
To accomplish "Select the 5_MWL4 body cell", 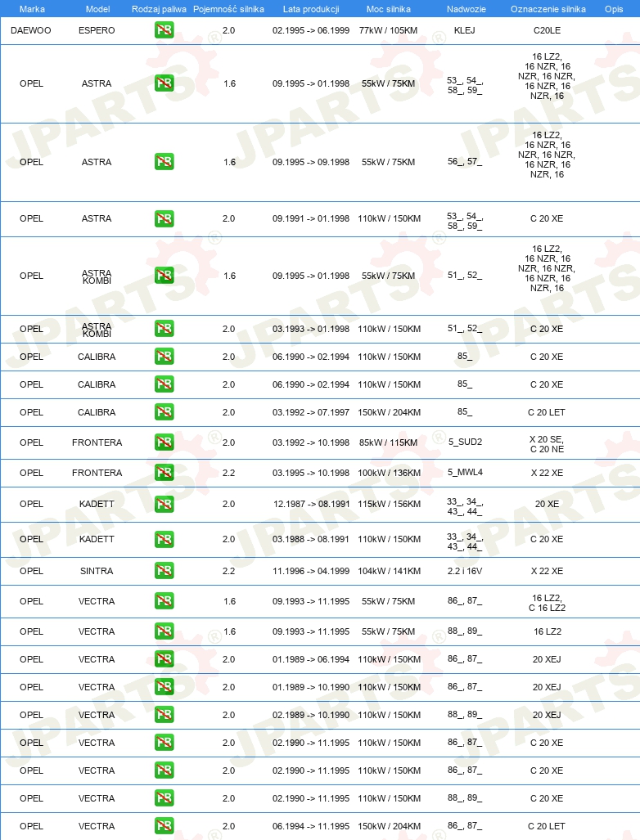I will click(465, 472).
